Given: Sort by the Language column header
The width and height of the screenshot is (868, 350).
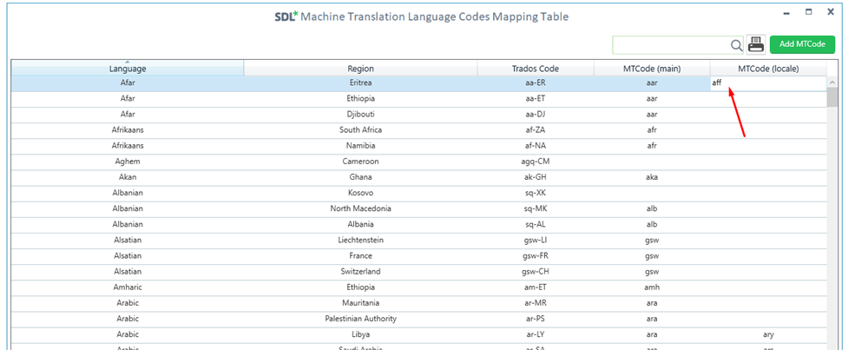Looking at the screenshot, I should pyautogui.click(x=128, y=69).
